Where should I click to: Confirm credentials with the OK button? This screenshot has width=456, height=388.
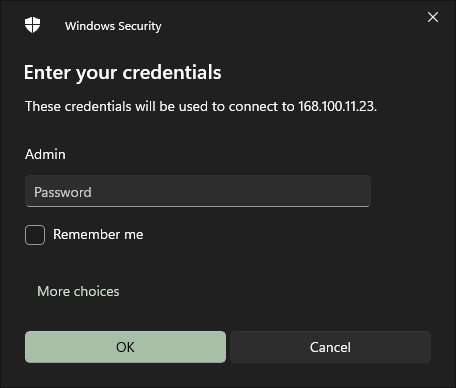125,347
